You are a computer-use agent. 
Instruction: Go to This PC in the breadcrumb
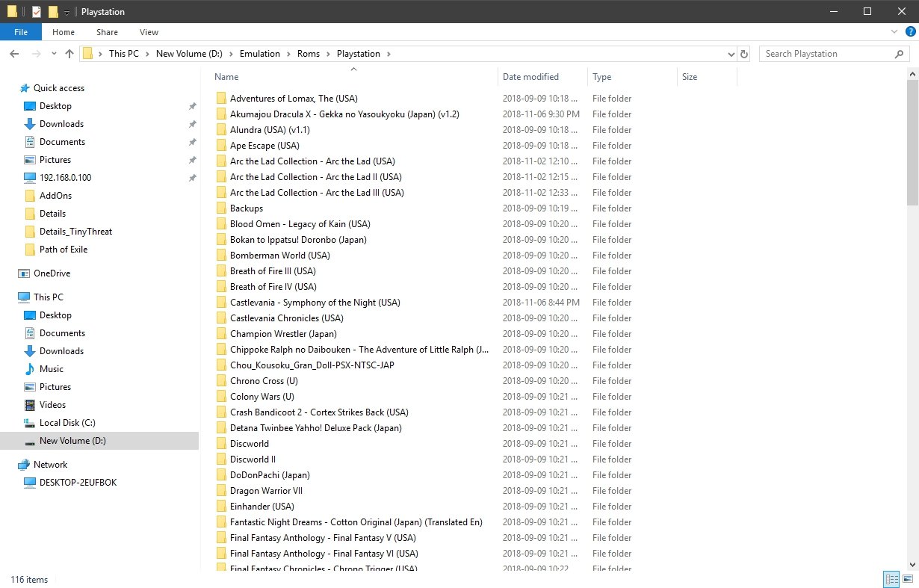[124, 54]
